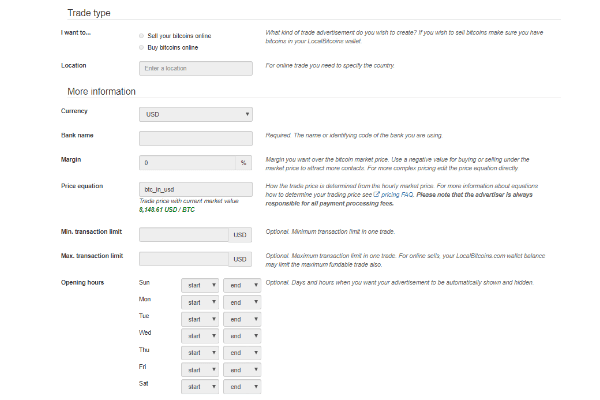The height and width of the screenshot is (400, 600).
Task: Click the Min. transaction limit field
Action: click(x=184, y=235)
